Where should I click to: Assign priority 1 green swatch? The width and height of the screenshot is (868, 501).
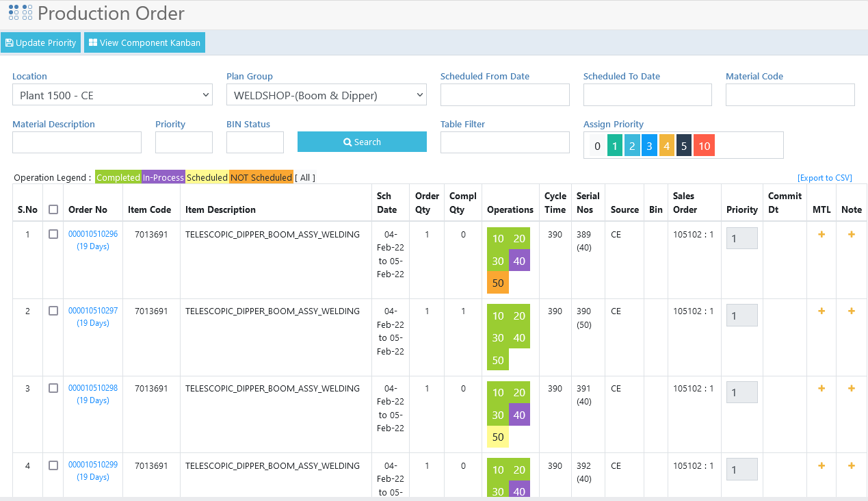click(615, 146)
